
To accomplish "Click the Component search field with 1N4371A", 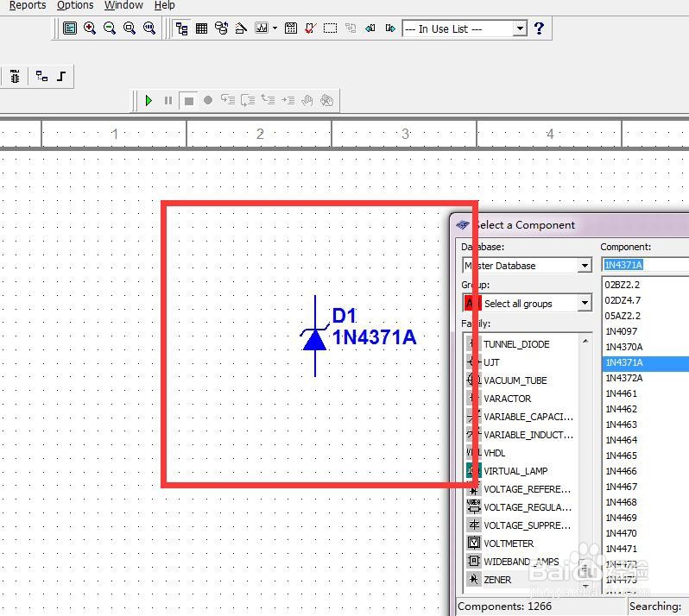I will [645, 265].
